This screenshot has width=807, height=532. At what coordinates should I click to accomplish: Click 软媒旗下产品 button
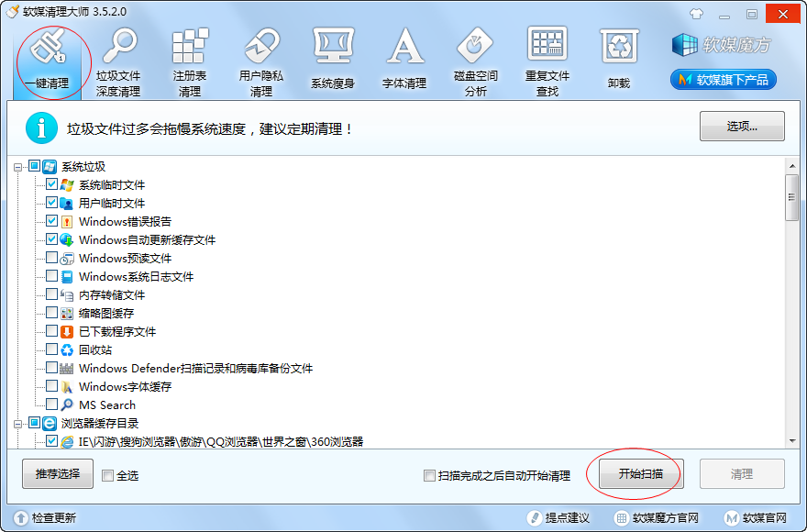coord(724,80)
